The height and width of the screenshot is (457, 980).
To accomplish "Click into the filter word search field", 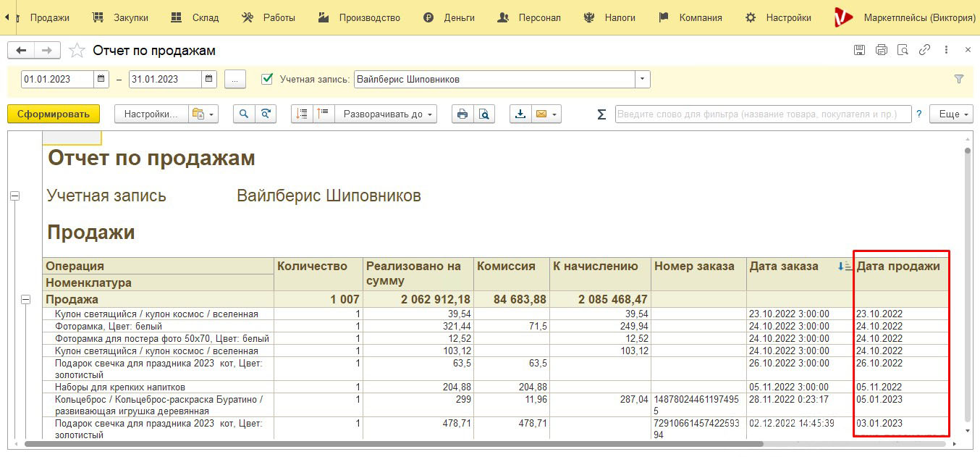I will (x=764, y=114).
